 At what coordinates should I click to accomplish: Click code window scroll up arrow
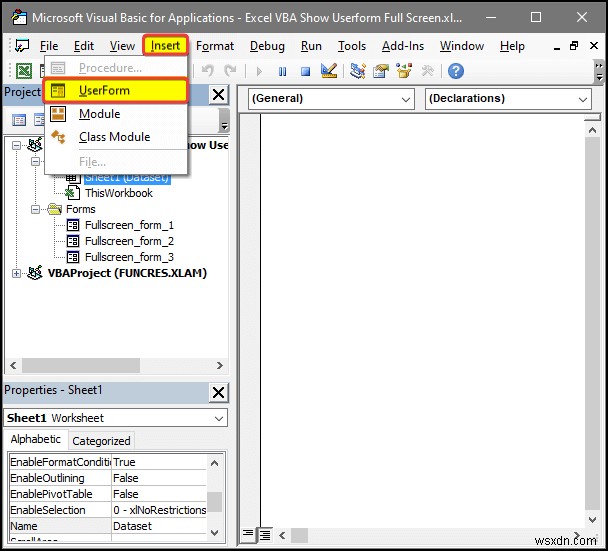[x=592, y=130]
